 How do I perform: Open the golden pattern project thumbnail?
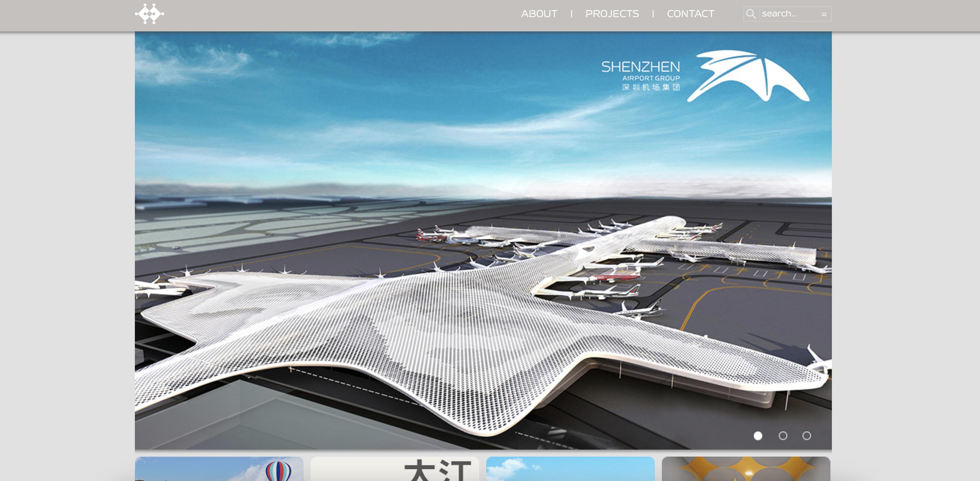pyautogui.click(x=746, y=469)
